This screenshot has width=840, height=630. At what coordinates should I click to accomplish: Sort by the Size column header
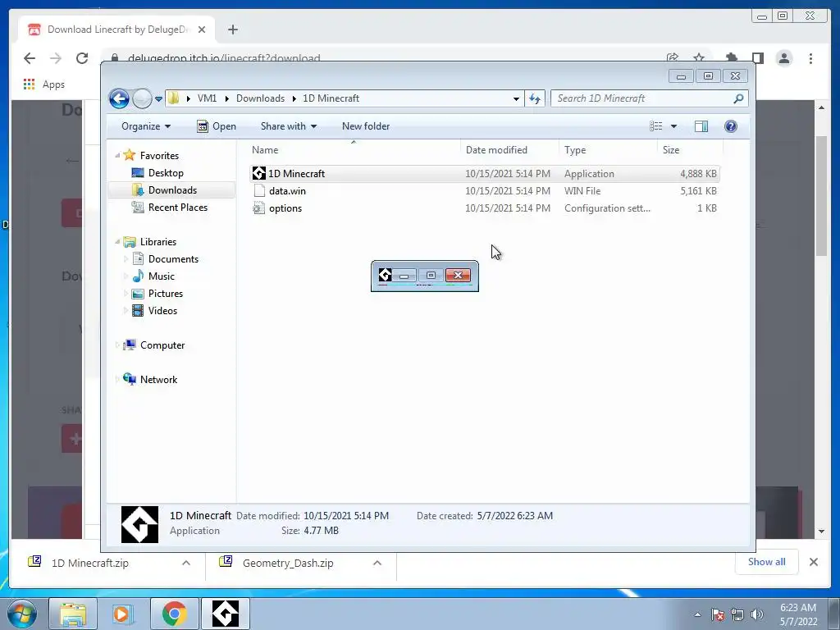(690, 150)
